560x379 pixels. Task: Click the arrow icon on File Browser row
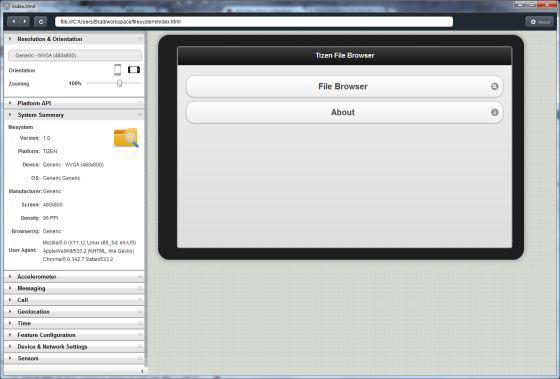point(494,86)
